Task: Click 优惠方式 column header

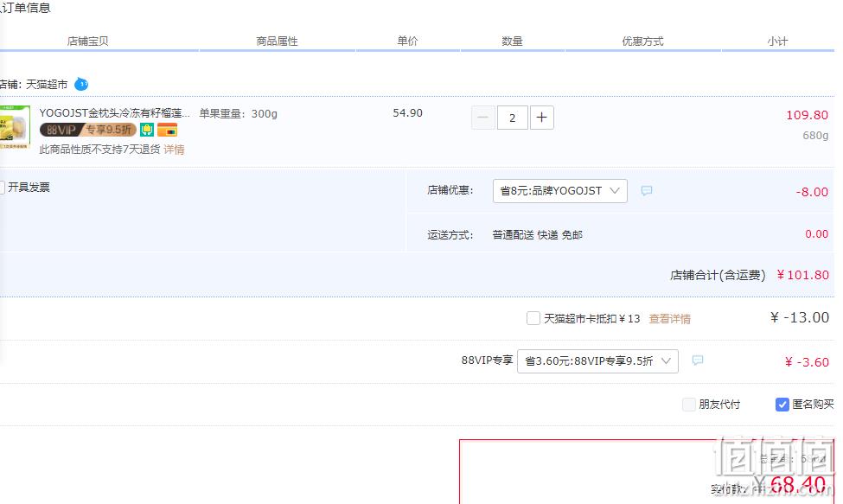Action: click(x=642, y=41)
